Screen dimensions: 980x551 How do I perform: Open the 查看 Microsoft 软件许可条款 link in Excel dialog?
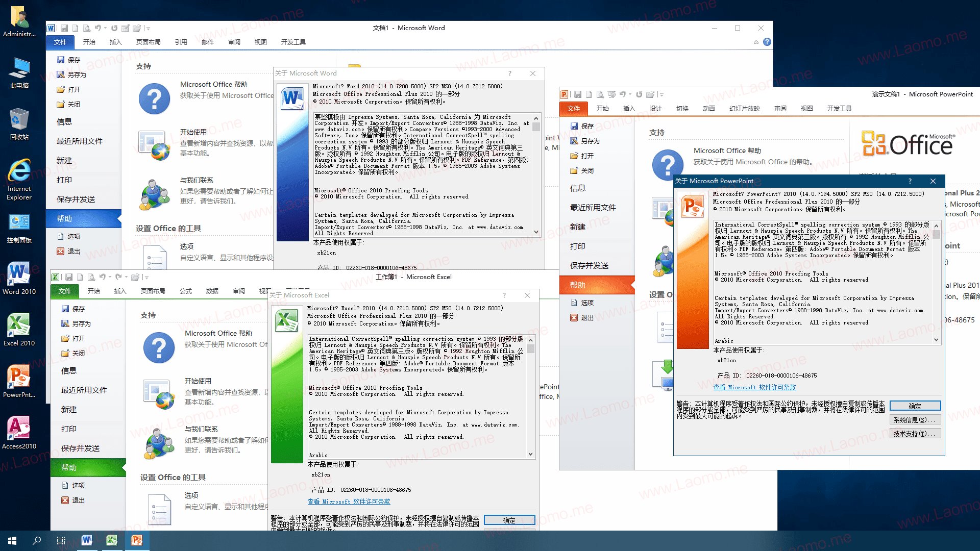tap(349, 502)
